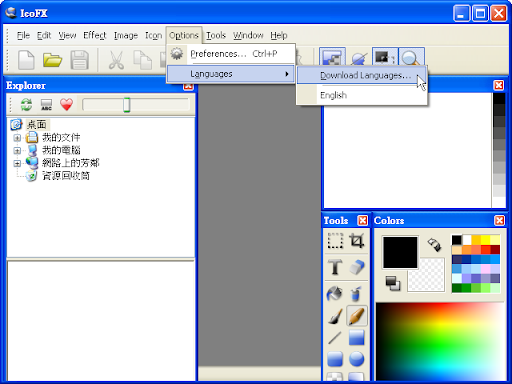Reset to default black and white colors
This screenshot has height=384, width=512.
pos(393,283)
